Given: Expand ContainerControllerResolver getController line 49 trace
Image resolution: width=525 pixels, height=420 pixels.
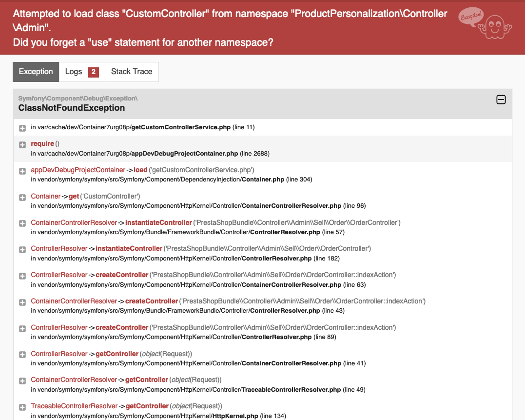Looking at the screenshot, I should point(22,381).
